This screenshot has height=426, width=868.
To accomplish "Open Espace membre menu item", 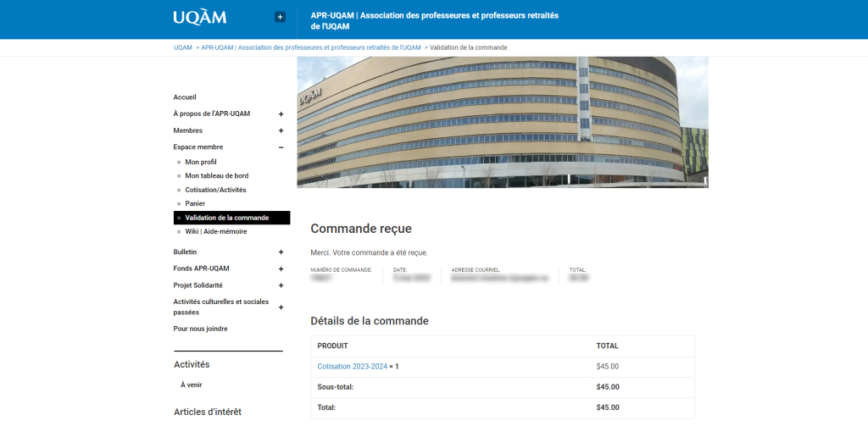I will (x=198, y=147).
